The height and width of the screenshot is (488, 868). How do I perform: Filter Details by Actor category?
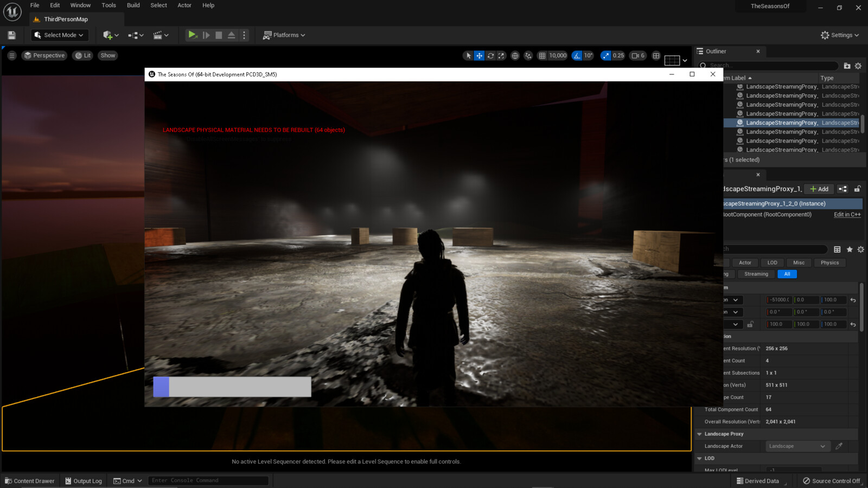point(745,262)
